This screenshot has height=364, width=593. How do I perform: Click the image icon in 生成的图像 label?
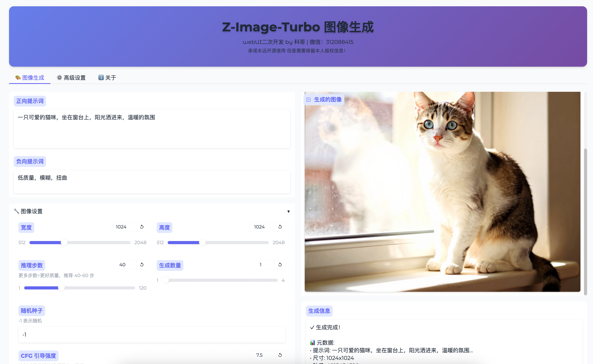coord(309,99)
